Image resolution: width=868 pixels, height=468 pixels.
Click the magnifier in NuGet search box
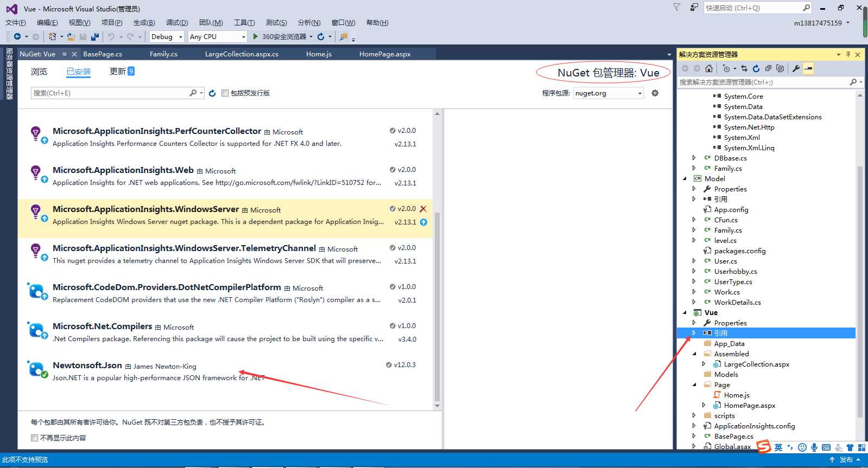(193, 93)
